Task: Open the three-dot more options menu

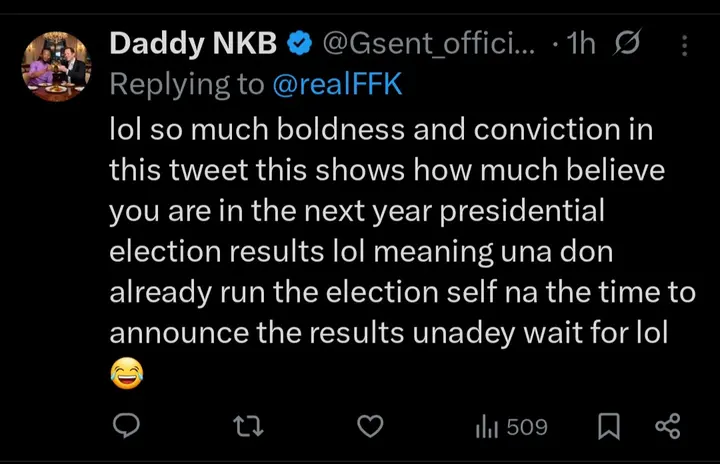Action: (x=684, y=45)
